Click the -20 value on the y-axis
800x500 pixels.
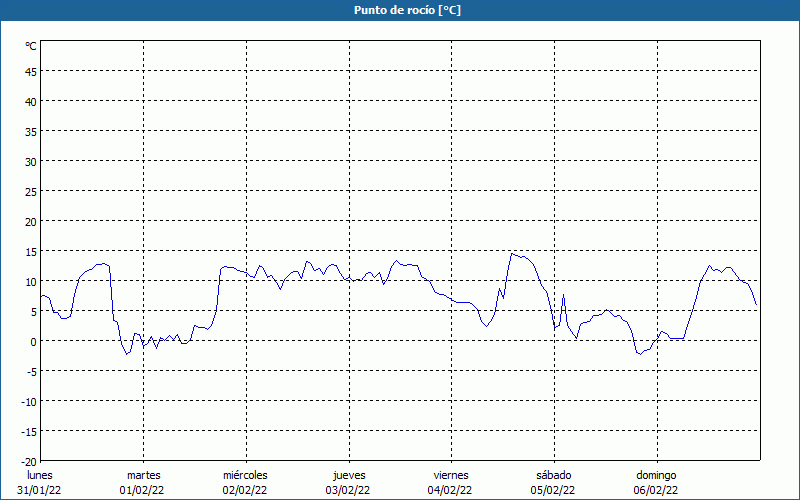(29, 461)
